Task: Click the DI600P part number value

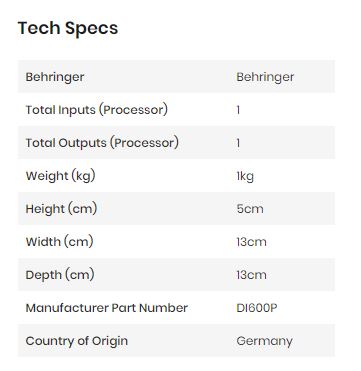Action: pyautogui.click(x=257, y=308)
